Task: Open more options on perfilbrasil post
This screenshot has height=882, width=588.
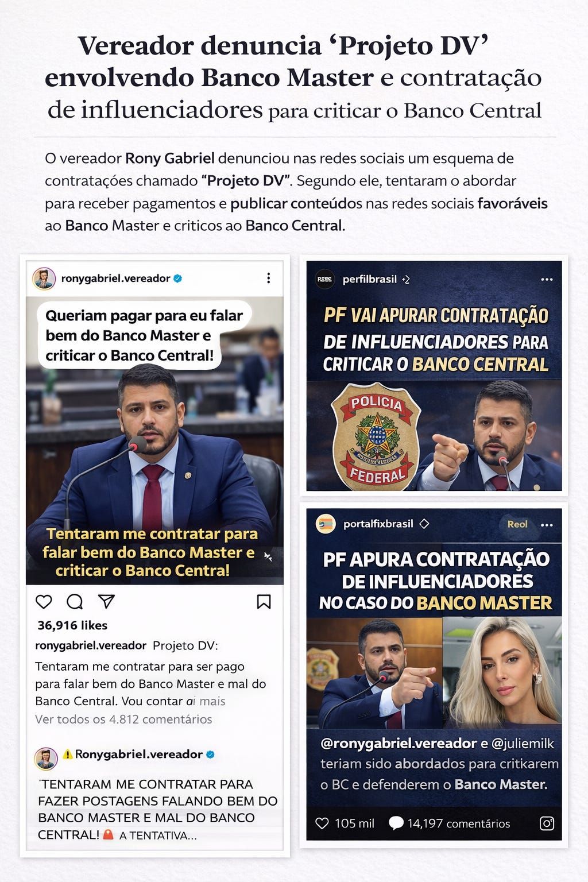Action: (x=547, y=280)
